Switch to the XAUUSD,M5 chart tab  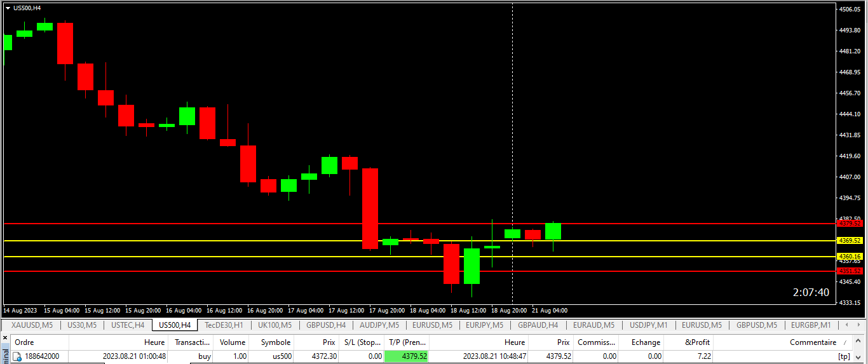[32, 325]
